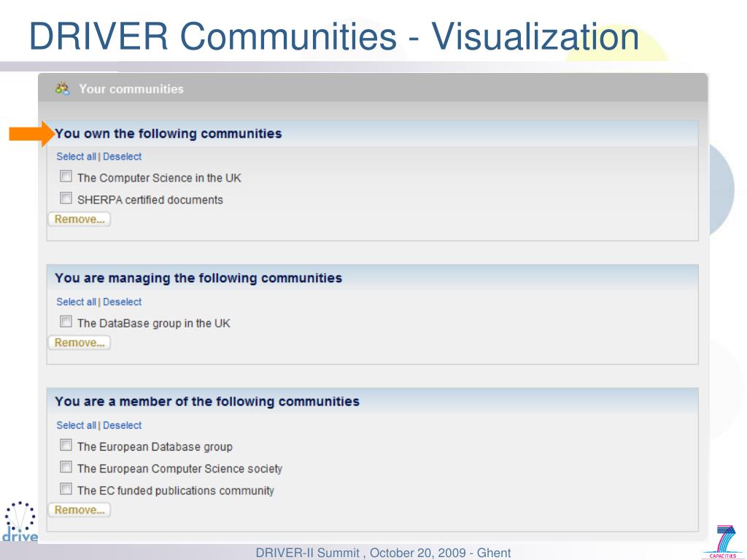Click the Your communities people icon
This screenshot has height=560, width=747.
63,88
